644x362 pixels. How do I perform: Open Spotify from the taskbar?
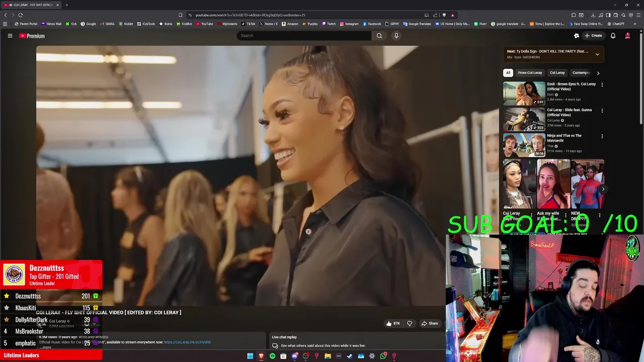(272, 356)
